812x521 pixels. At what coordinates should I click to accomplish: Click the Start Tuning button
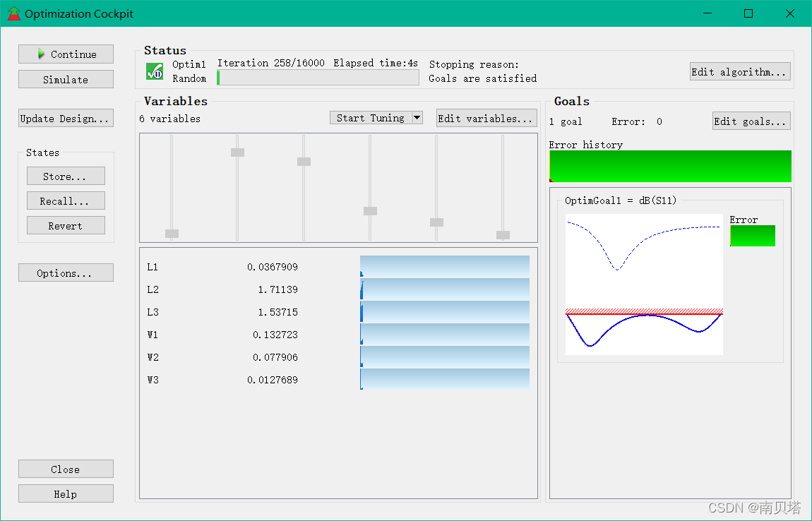point(371,118)
